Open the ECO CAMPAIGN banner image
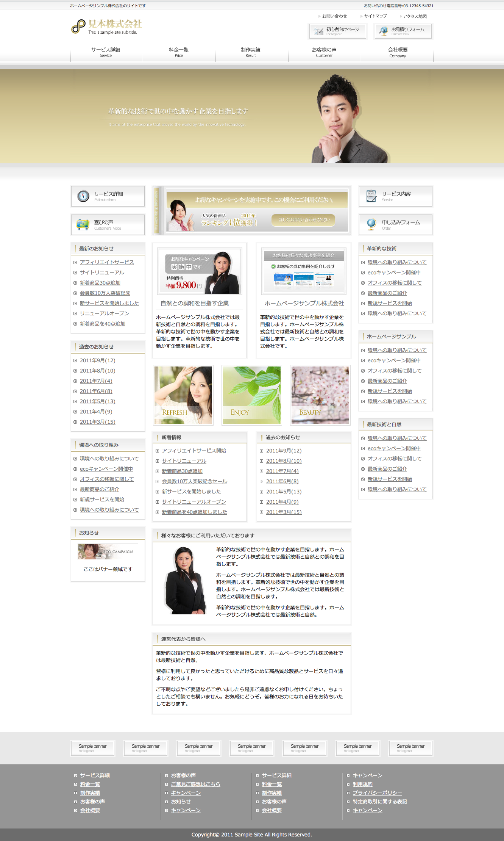504x841 pixels. click(x=108, y=551)
